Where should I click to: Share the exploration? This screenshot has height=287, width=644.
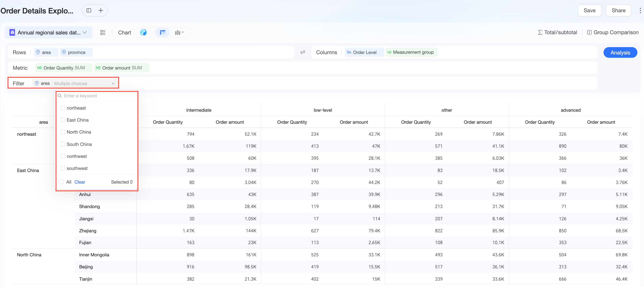pyautogui.click(x=619, y=11)
